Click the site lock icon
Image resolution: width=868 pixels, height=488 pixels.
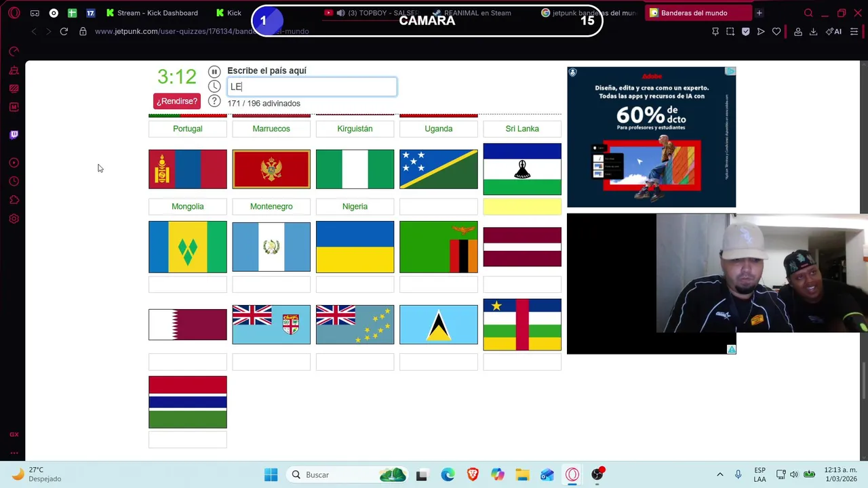click(x=83, y=31)
